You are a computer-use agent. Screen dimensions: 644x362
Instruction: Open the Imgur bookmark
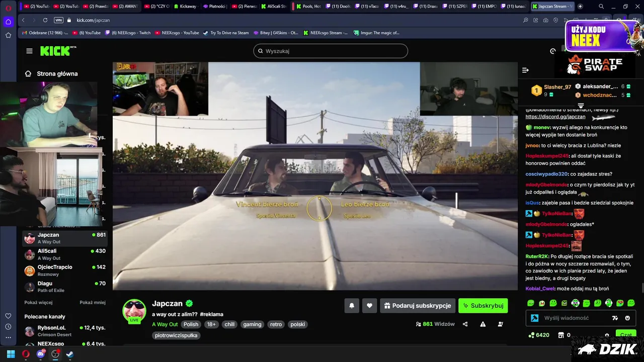click(x=376, y=33)
